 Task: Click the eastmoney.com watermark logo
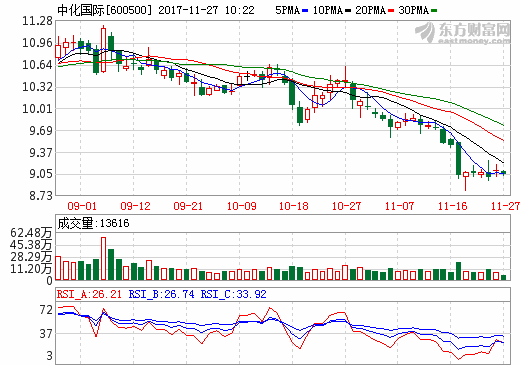463,33
